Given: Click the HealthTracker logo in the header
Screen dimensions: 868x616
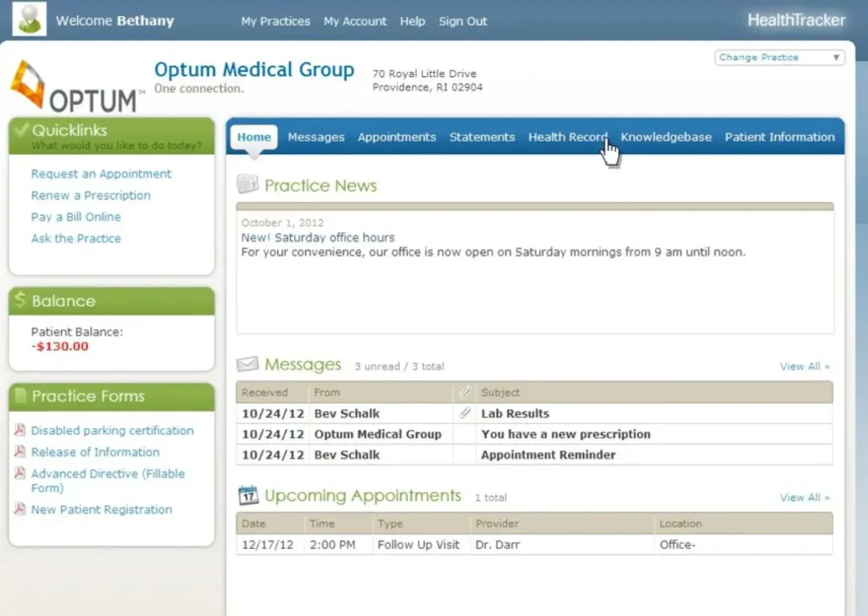Looking at the screenshot, I should pos(796,19).
